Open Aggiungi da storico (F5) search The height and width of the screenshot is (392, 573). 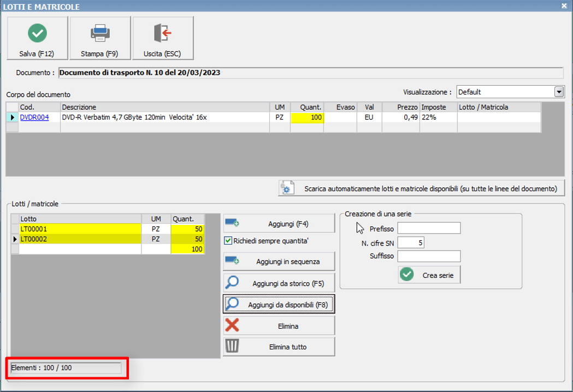coord(279,283)
